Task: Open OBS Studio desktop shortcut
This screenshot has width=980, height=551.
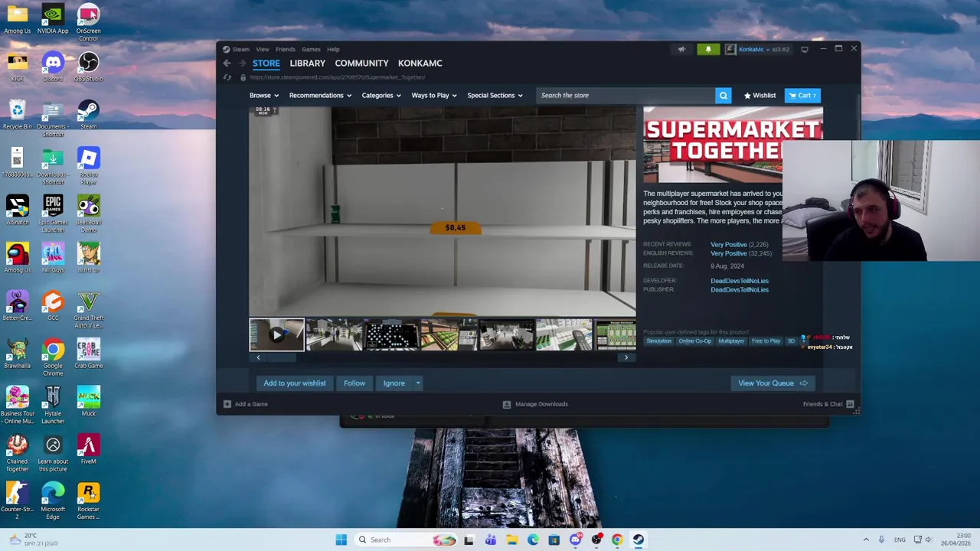Action: coord(88,66)
